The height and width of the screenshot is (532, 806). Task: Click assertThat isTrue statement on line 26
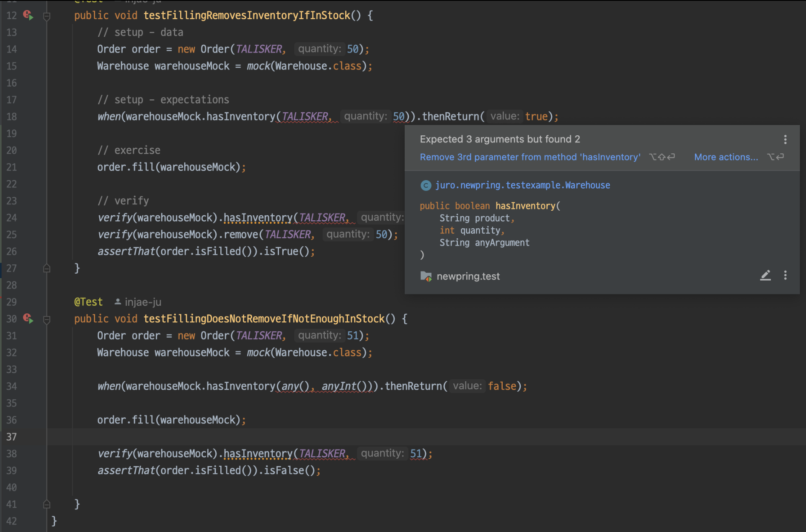pos(206,251)
